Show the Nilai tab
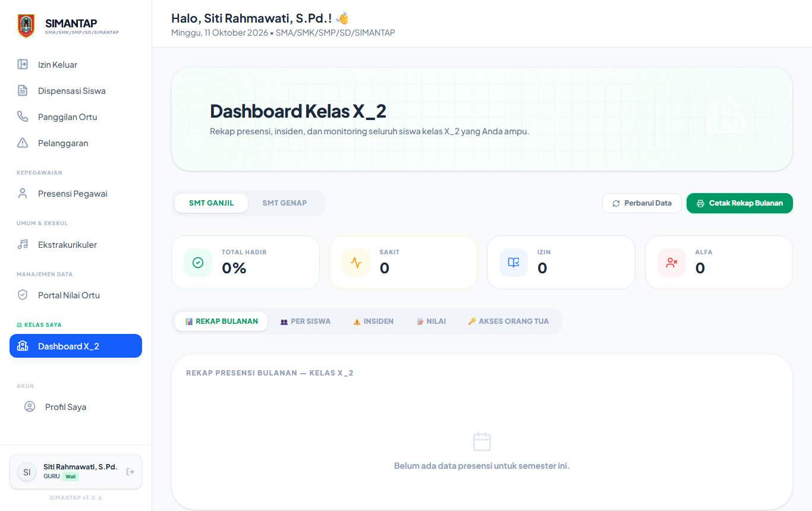 click(431, 321)
